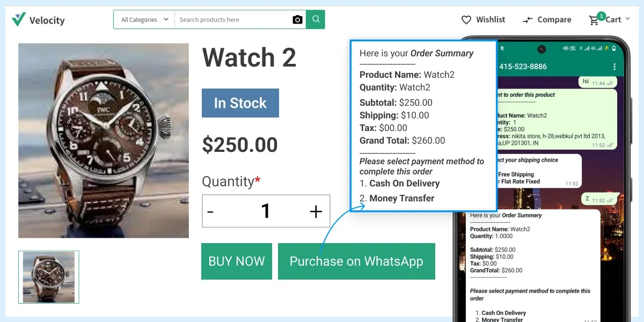Click Grand Total $260.00 in the popup
Screen dimensions: 644x322
pos(402,141)
